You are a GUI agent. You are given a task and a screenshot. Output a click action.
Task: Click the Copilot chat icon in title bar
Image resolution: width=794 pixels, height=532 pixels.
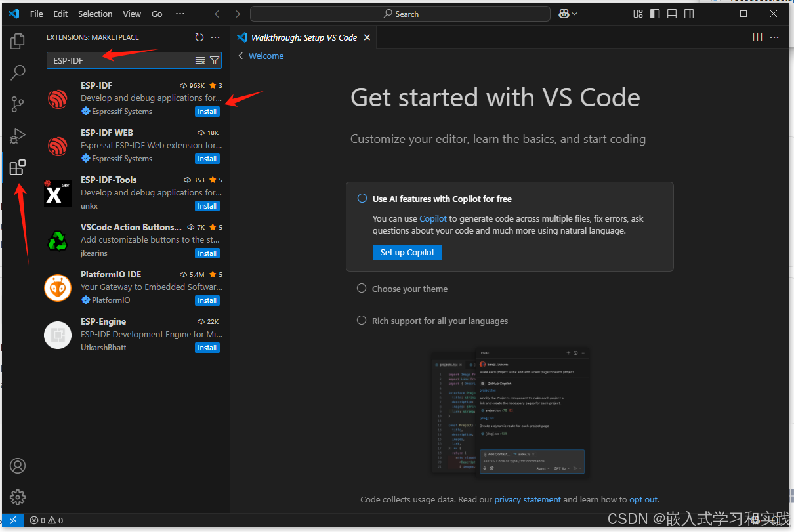tap(564, 14)
